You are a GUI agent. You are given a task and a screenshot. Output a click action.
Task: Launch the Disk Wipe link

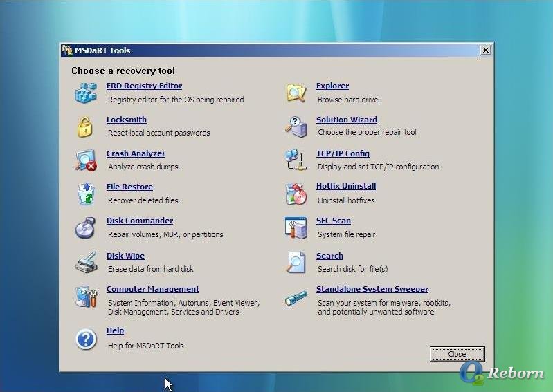coord(125,256)
